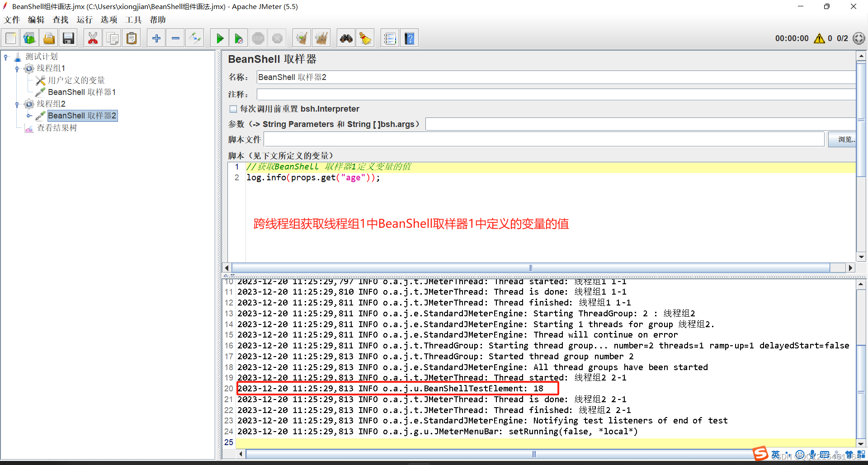The width and height of the screenshot is (868, 465).
Task: Click the Collapse all minus icon
Action: [175, 38]
